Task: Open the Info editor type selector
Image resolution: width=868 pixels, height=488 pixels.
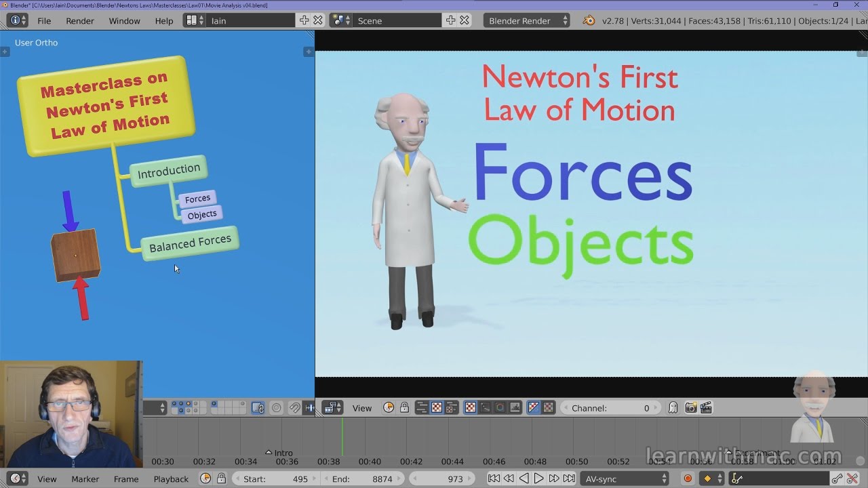Action: point(17,21)
